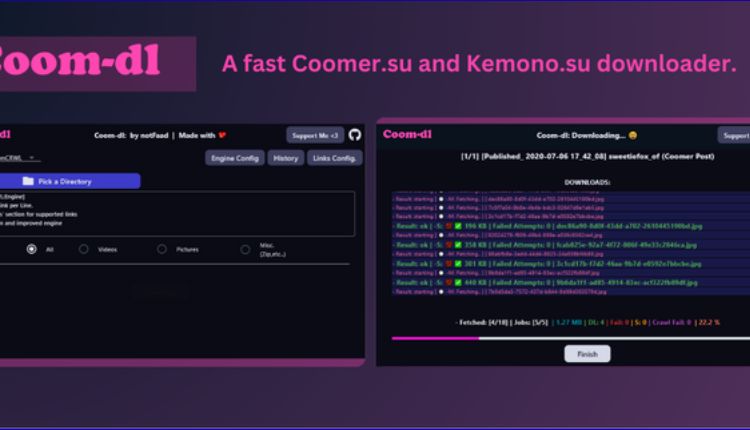Open the GitHub icon link
Screen dimensions: 750x430
tap(354, 135)
